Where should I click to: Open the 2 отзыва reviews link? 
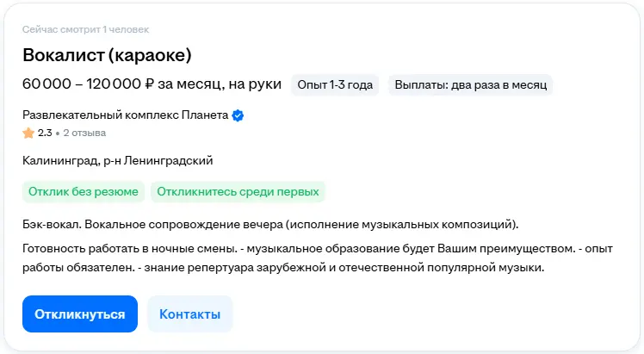84,134
